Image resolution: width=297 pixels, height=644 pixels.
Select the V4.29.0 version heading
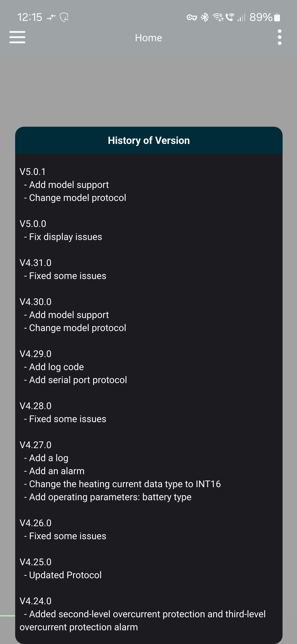click(x=35, y=354)
